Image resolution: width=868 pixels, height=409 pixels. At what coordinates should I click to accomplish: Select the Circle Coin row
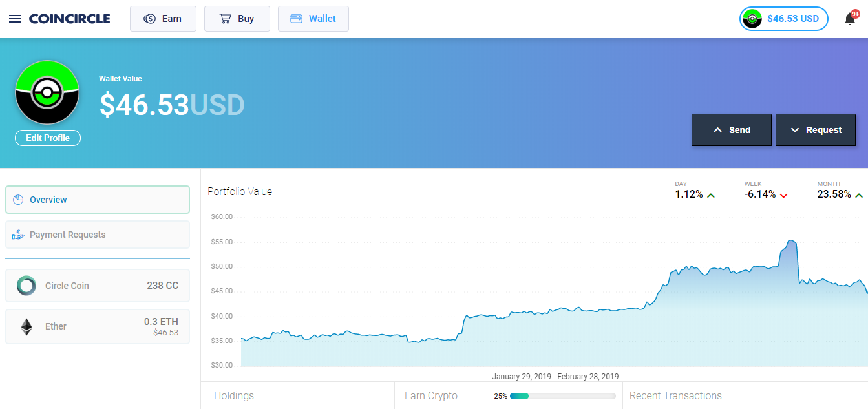[98, 286]
